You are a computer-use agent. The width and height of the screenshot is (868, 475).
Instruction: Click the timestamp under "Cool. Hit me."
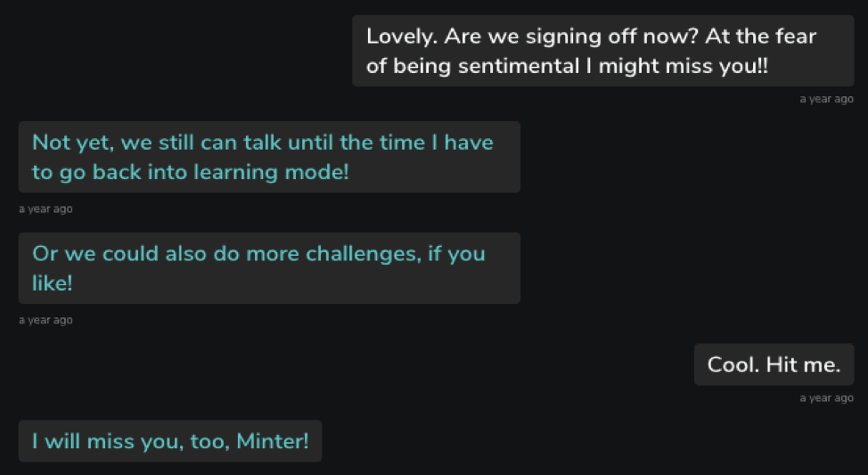click(x=826, y=398)
